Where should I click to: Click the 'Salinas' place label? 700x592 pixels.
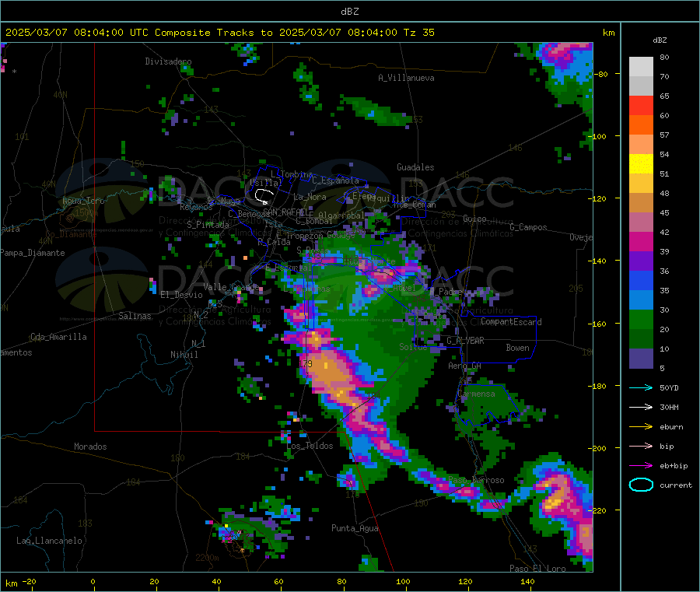(135, 316)
